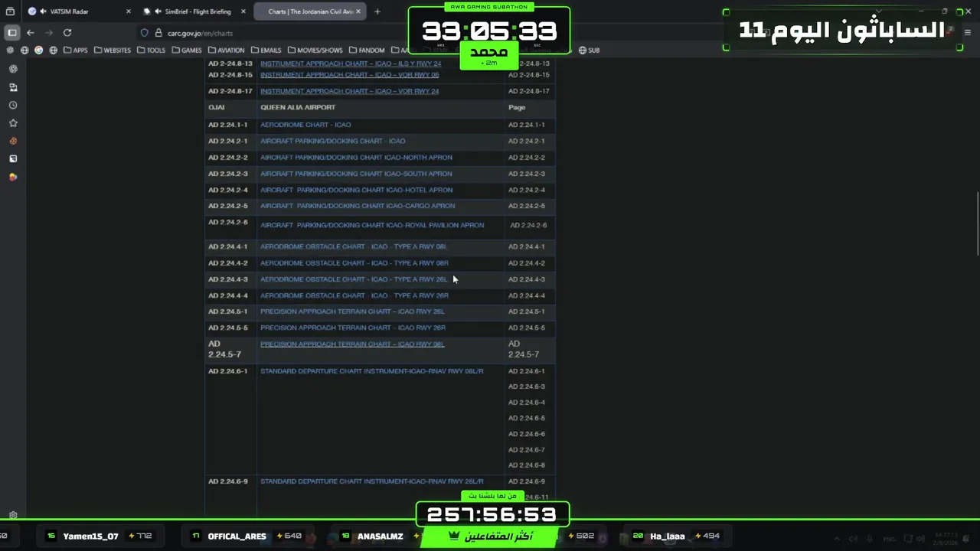Screen dimensions: 980x551
Task: Click the right-column page cell AD 2.24.6-8
Action: pyautogui.click(x=527, y=465)
